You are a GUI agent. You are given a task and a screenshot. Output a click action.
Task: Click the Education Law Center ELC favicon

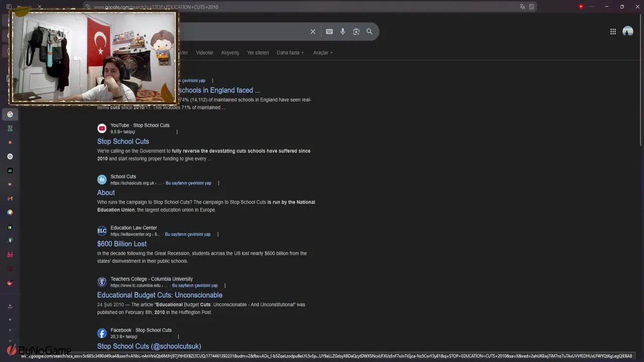click(x=102, y=231)
